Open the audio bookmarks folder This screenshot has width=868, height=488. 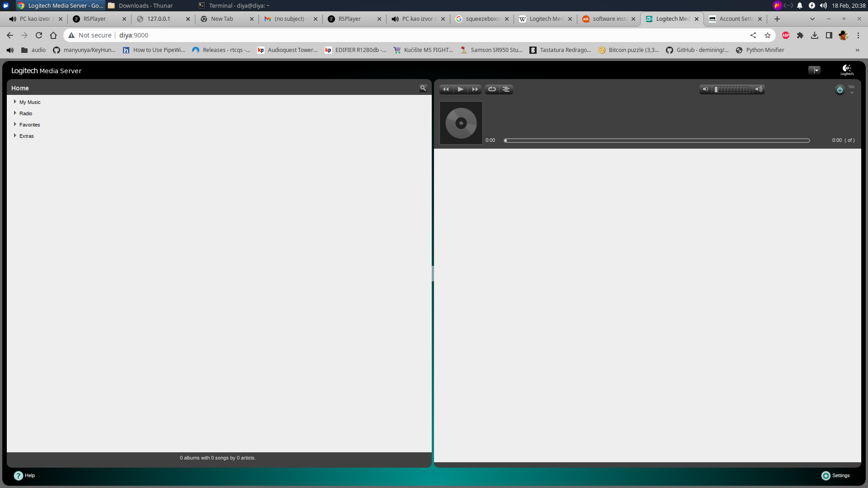click(x=33, y=50)
